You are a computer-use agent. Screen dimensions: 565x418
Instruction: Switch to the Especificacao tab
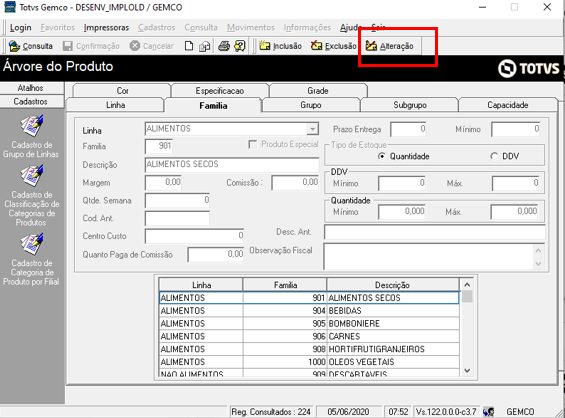220,90
